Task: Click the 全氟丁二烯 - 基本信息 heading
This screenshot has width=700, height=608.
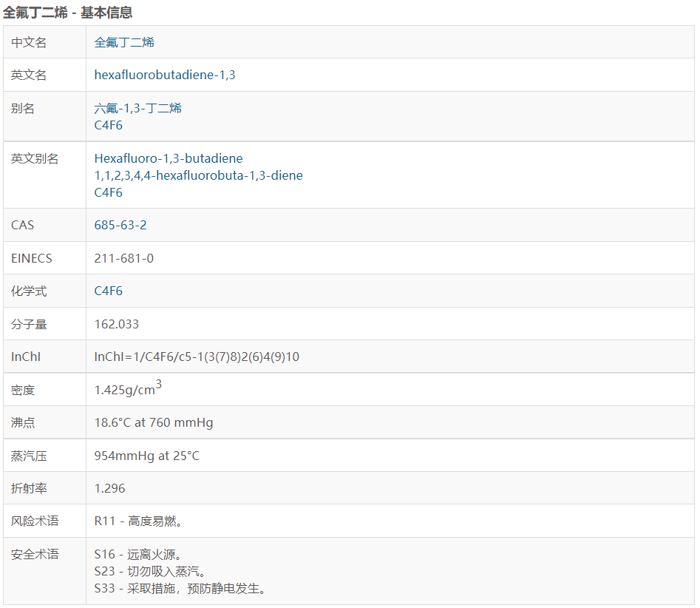Action: click(68, 13)
